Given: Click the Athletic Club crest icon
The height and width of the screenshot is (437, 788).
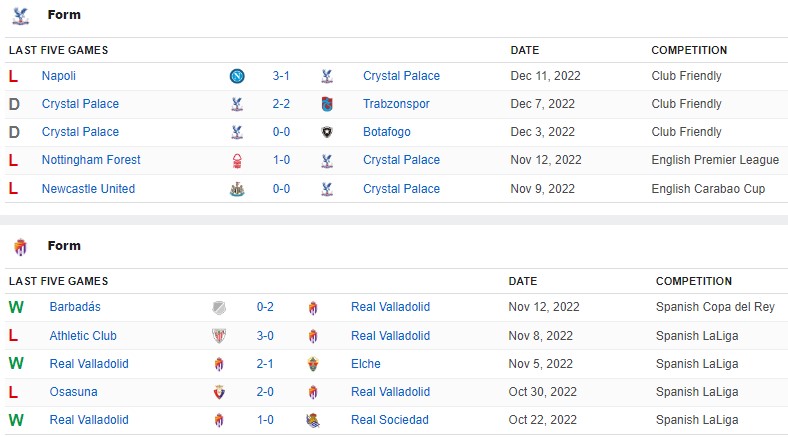Looking at the screenshot, I should [x=219, y=336].
